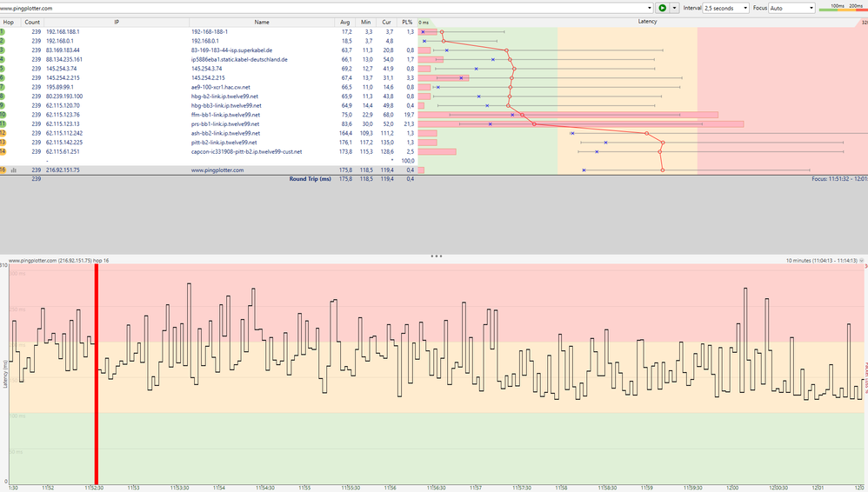Viewport: 868px width, 492px height.
Task: Select IP address 145.254.3.74
Action: click(61, 69)
